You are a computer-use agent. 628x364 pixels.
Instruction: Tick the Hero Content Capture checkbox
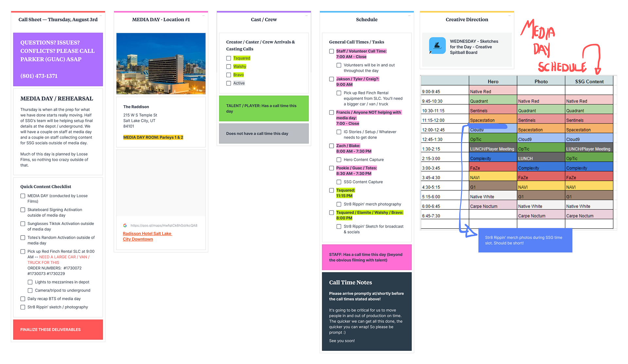(x=339, y=160)
